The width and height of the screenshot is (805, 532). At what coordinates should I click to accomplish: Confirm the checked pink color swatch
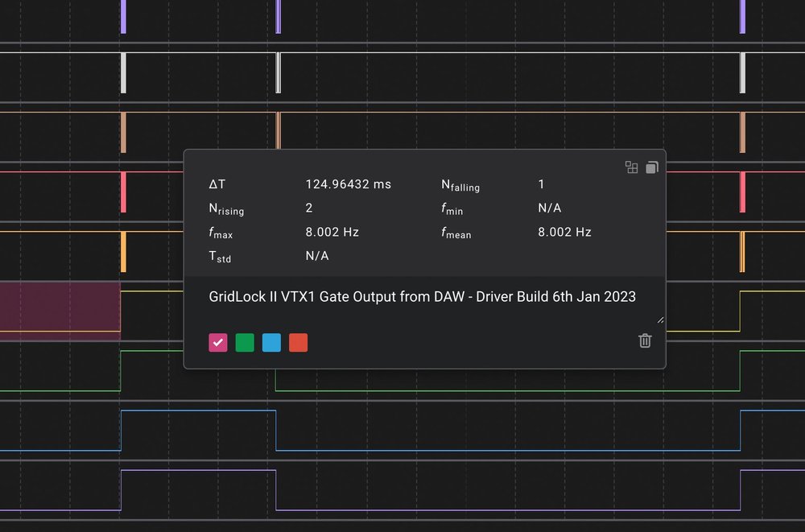point(218,342)
